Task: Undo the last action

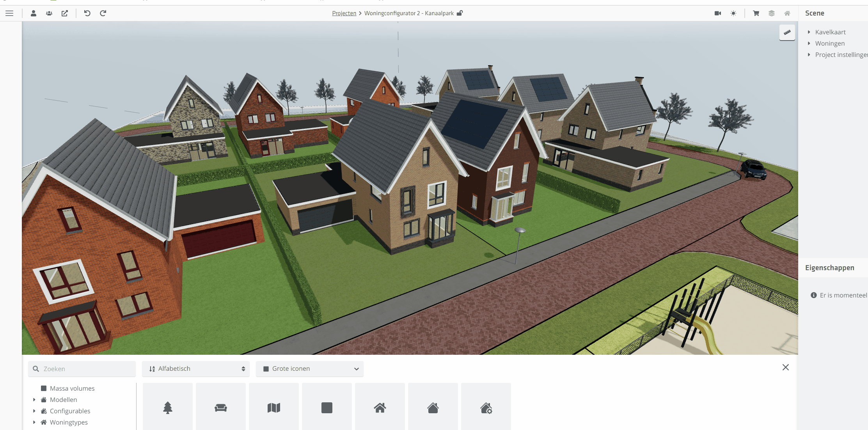Action: pyautogui.click(x=87, y=13)
